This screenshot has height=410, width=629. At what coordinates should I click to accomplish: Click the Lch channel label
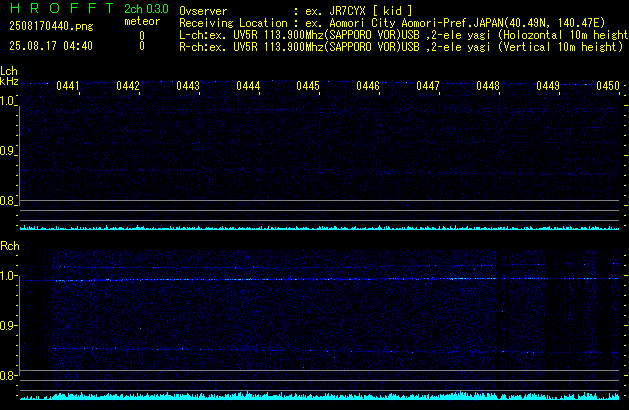[9, 71]
